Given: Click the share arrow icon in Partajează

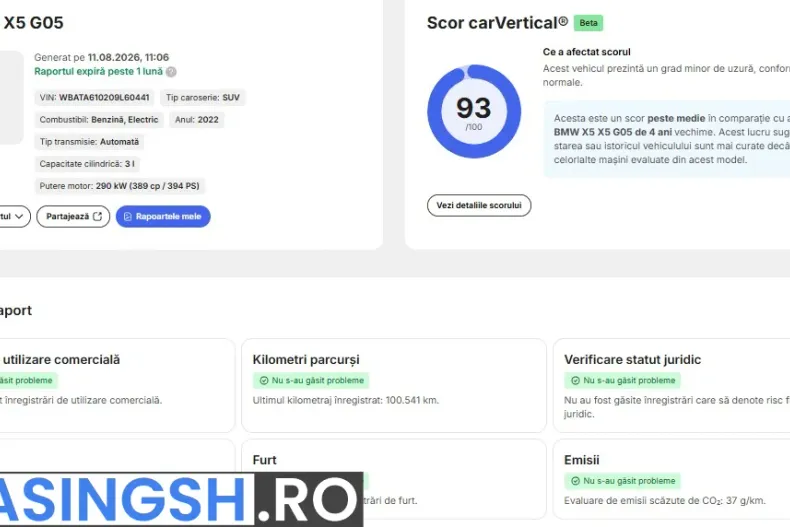Looking at the screenshot, I should [98, 216].
